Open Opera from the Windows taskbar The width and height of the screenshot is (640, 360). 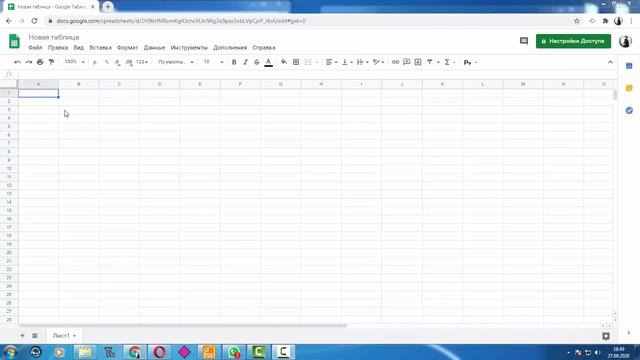[160, 352]
